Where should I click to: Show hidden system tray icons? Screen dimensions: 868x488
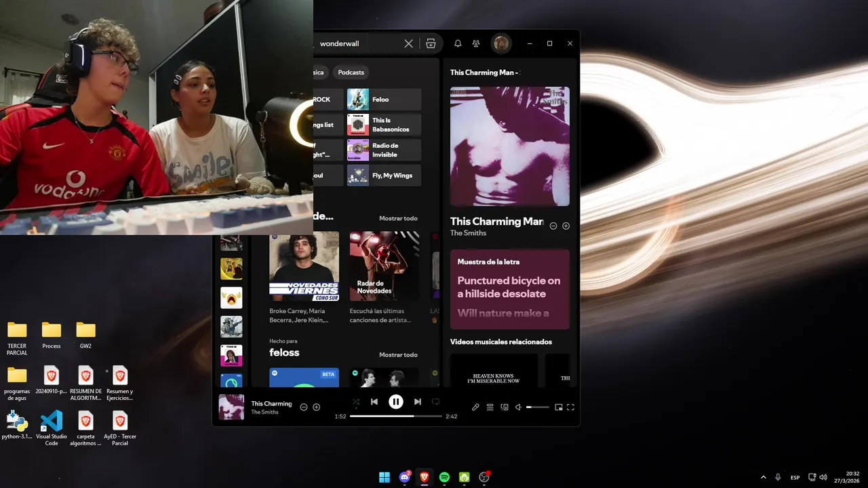click(x=764, y=477)
